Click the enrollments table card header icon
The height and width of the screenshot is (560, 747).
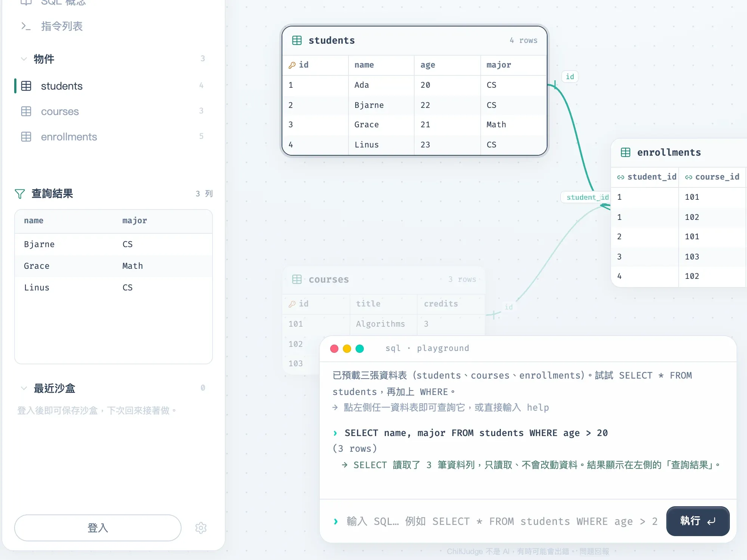point(626,152)
